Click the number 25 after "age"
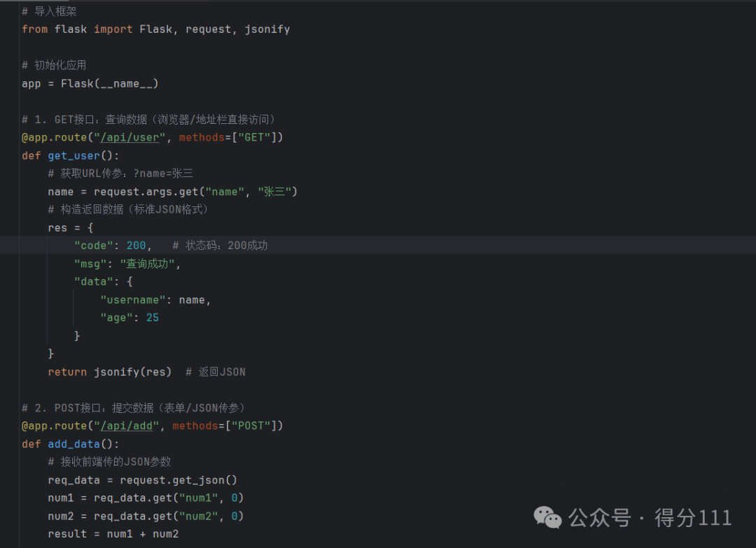 point(153,318)
